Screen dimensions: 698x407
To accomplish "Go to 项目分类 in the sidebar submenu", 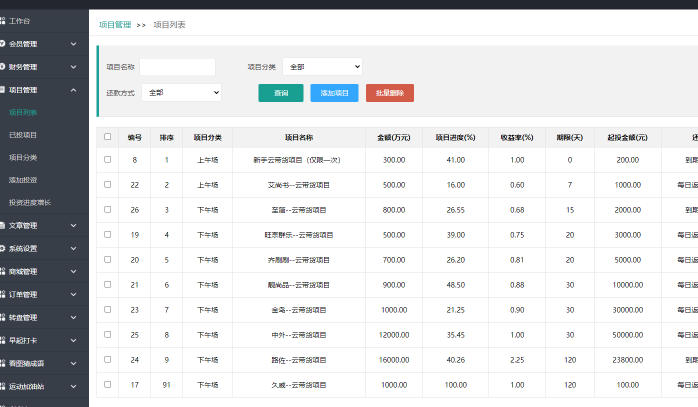I will (23, 158).
